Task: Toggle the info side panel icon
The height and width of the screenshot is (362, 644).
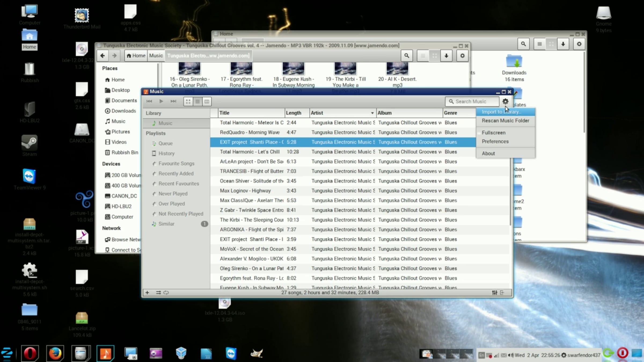Action: 502,293
